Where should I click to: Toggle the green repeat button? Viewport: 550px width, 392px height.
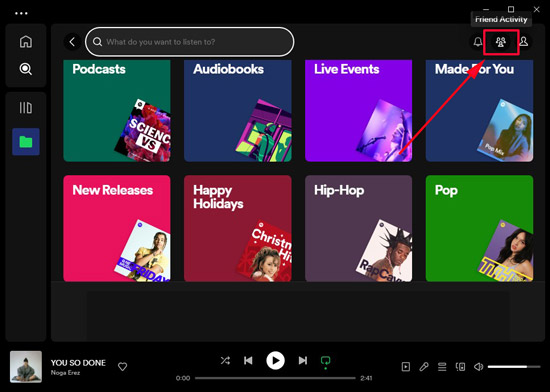326,361
